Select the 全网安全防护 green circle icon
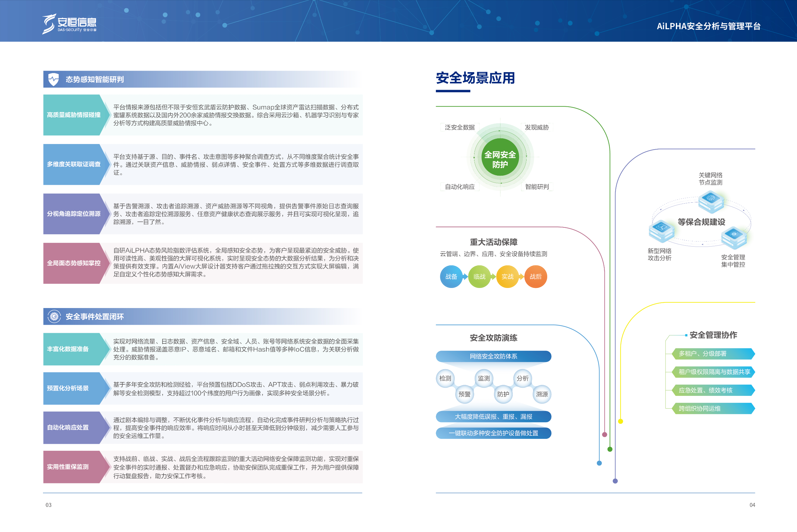This screenshot has height=532, width=797. tap(500, 158)
